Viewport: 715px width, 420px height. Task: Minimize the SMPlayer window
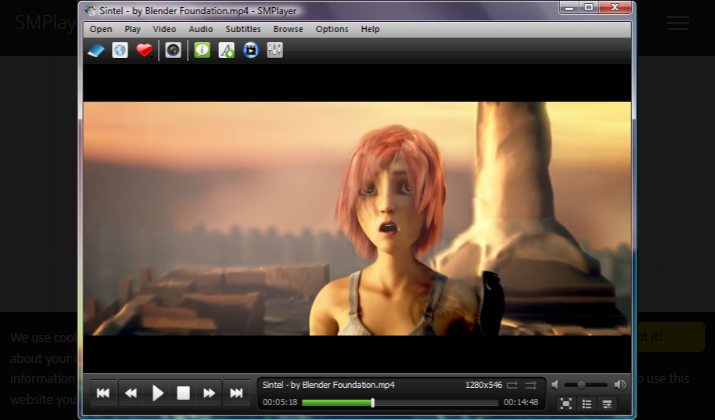click(x=569, y=8)
